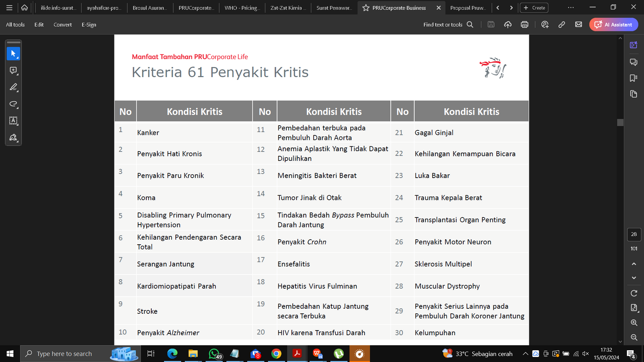Image resolution: width=644 pixels, height=362 pixels.
Task: Close the PRUCorporate Business tab
Action: pyautogui.click(x=439, y=8)
